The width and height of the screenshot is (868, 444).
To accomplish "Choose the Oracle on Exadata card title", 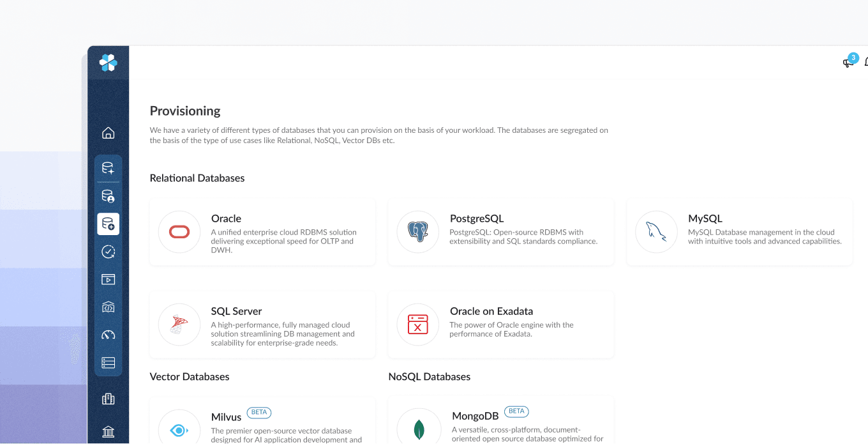I will click(x=491, y=311).
